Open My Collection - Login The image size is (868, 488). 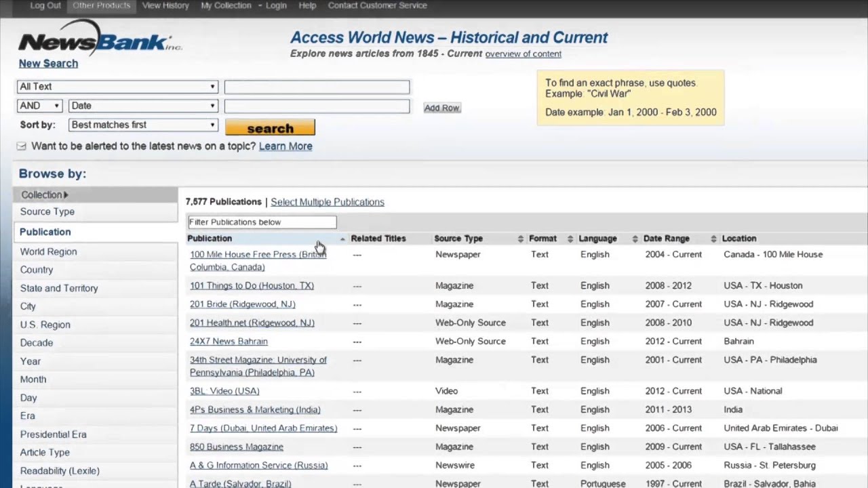click(x=243, y=5)
